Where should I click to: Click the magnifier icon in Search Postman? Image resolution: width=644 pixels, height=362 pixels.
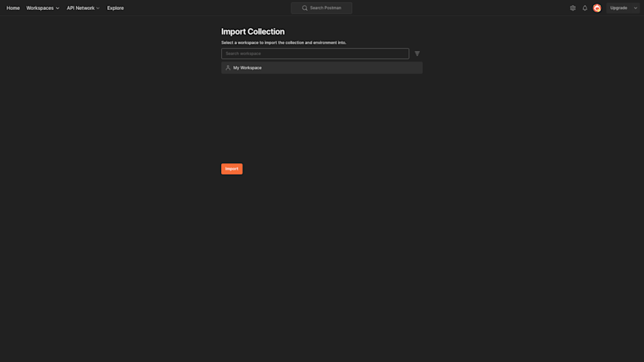[305, 8]
